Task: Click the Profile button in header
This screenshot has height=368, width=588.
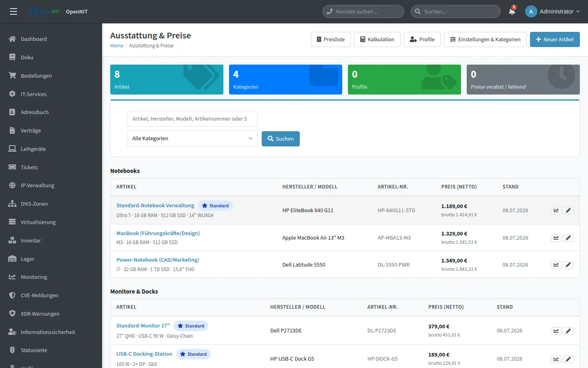Action: pyautogui.click(x=422, y=40)
